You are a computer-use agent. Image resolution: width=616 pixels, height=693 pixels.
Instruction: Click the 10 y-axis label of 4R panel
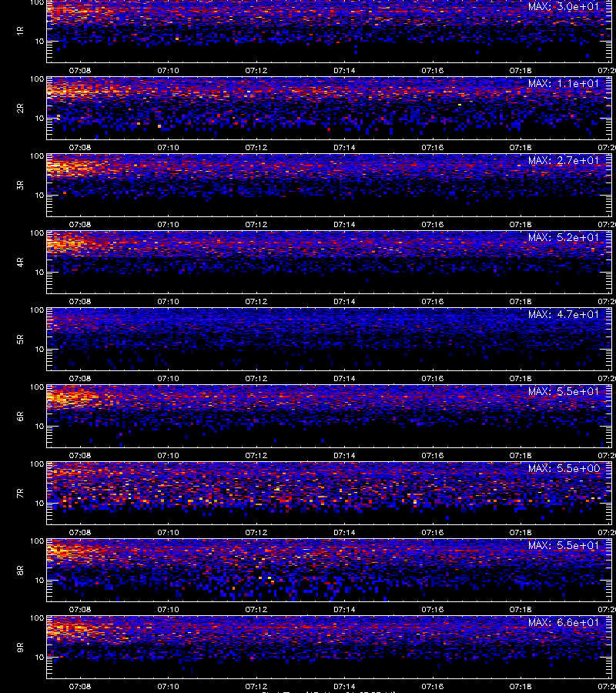(x=39, y=273)
